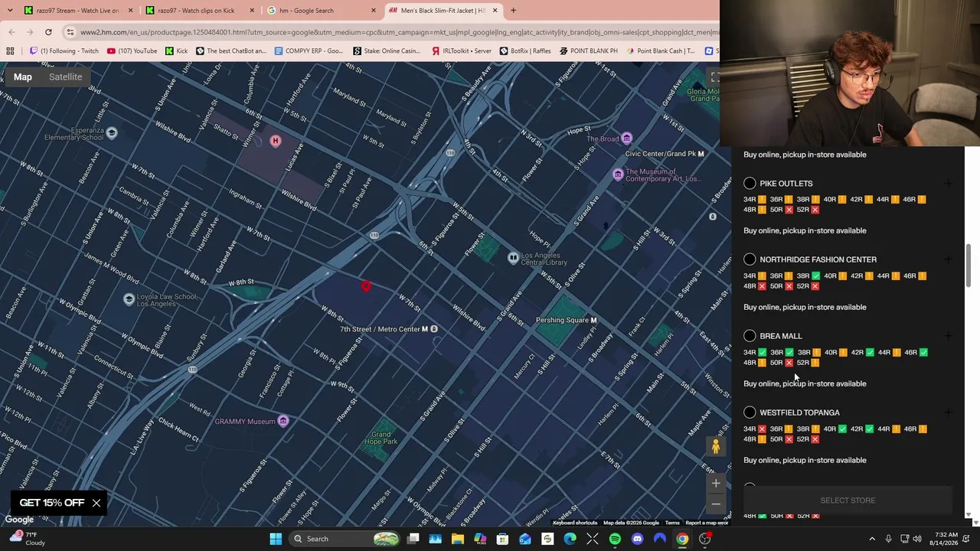Viewport: 980px width, 551px height.
Task: Toggle fullscreen map view
Action: [714, 77]
